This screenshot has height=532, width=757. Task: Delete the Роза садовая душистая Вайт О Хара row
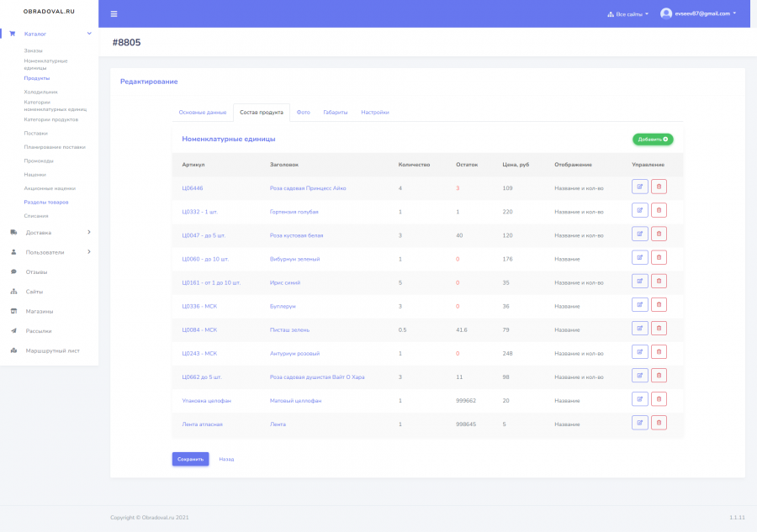tap(659, 376)
